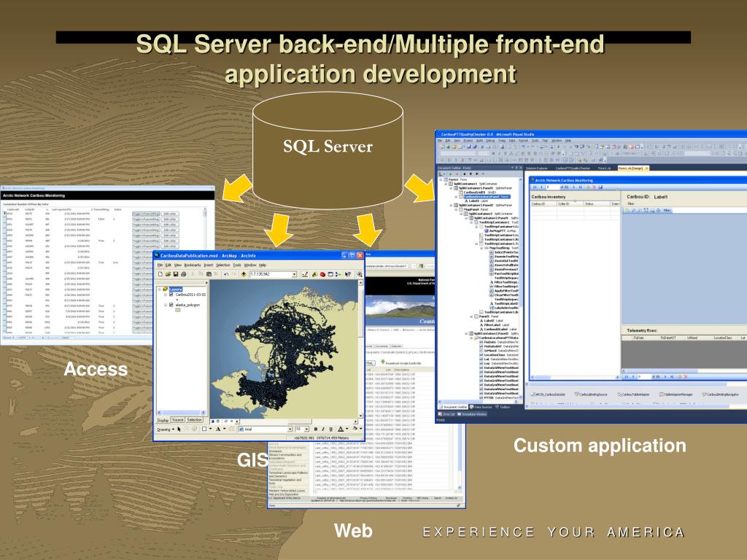The width and height of the screenshot is (747, 560).
Task: Switch to Display tab in ArcMap TOC
Action: click(163, 421)
